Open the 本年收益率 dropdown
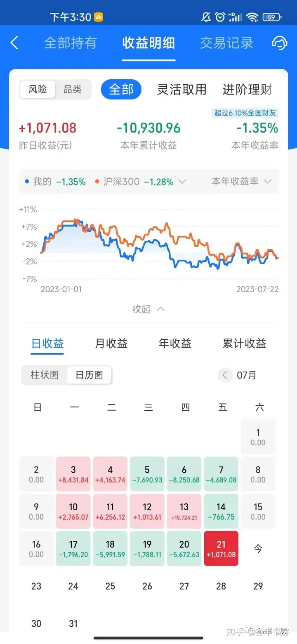The image size is (297, 644). [241, 181]
